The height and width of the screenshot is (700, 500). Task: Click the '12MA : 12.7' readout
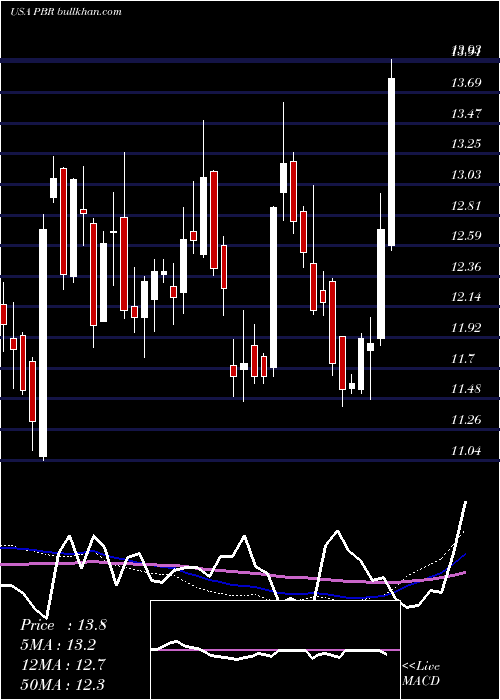[63, 664]
